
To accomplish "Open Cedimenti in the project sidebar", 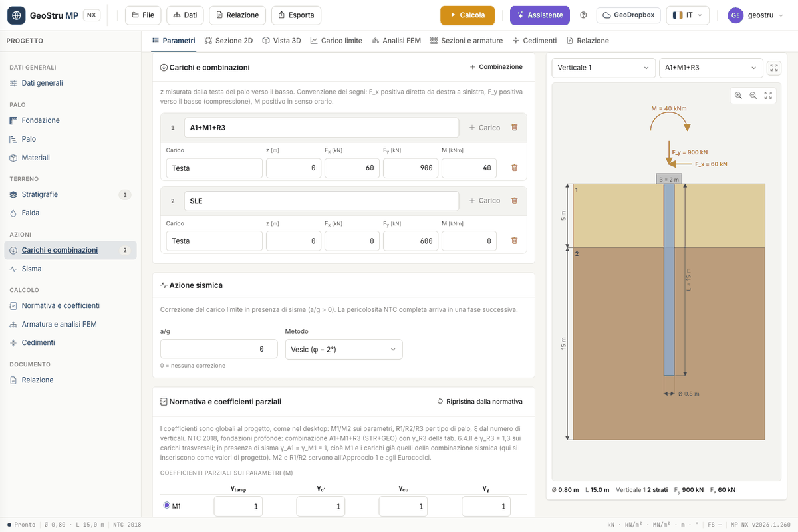I will 70,342.
